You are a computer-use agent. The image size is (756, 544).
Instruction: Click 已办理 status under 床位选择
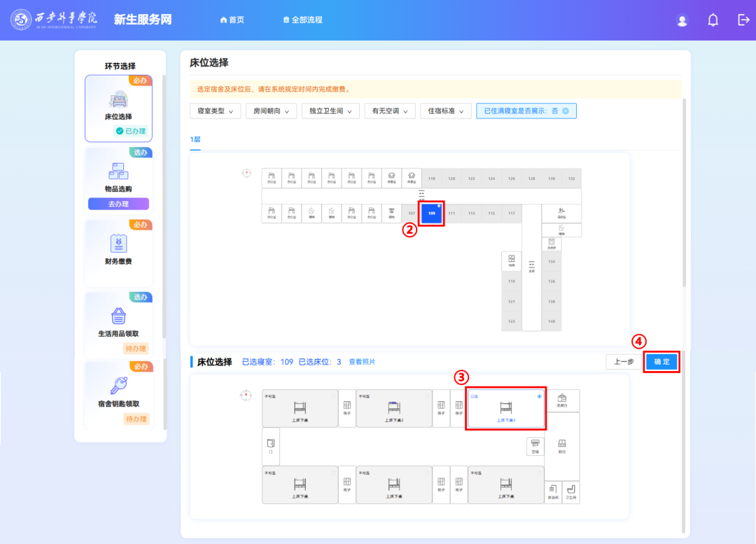(131, 131)
